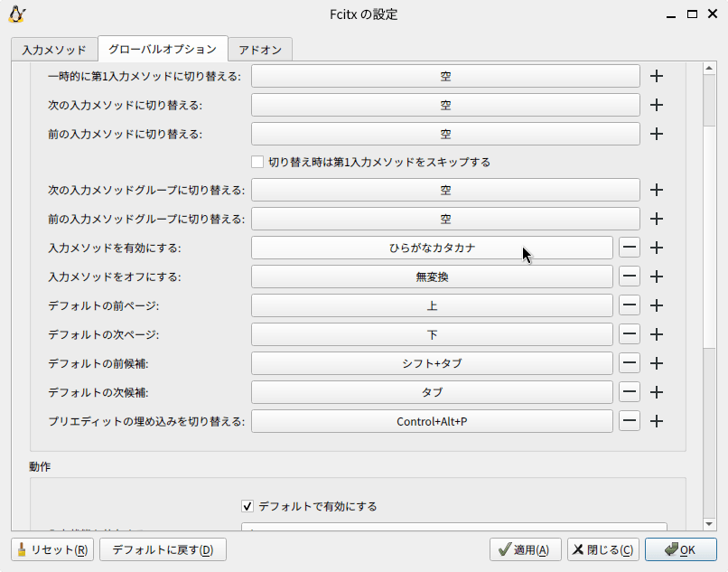
Task: Add key for 入力メソッドを有効にする row
Action: point(656,248)
